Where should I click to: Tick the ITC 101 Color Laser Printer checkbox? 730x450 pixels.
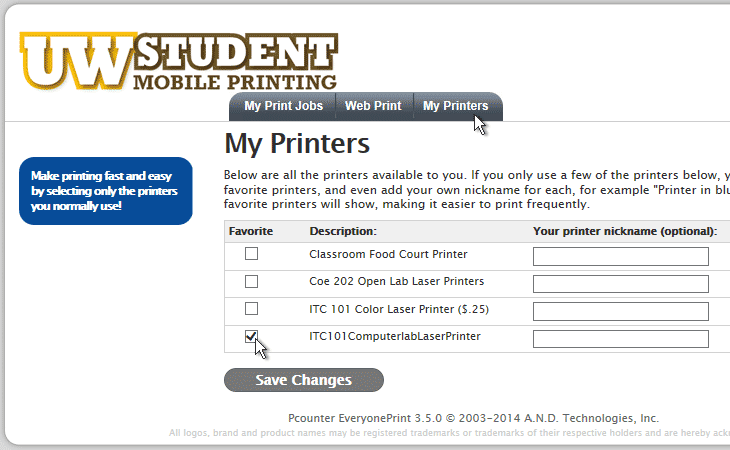pyautogui.click(x=251, y=309)
